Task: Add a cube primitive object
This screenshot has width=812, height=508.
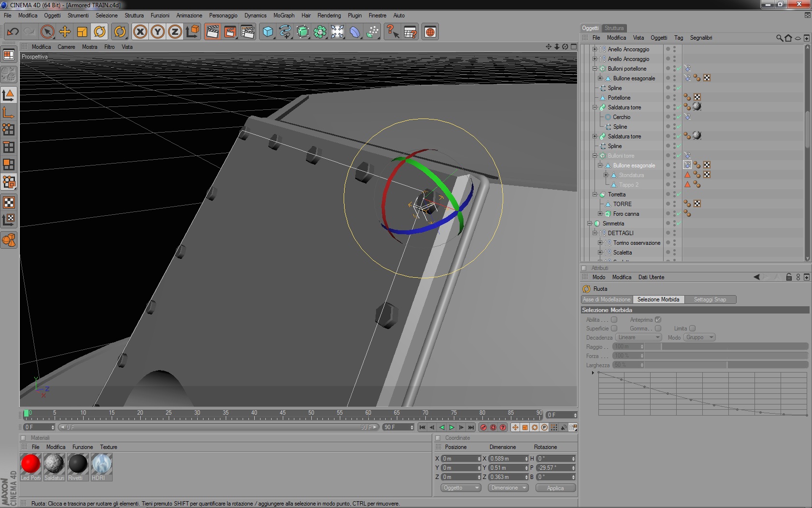Action: pyautogui.click(x=268, y=32)
